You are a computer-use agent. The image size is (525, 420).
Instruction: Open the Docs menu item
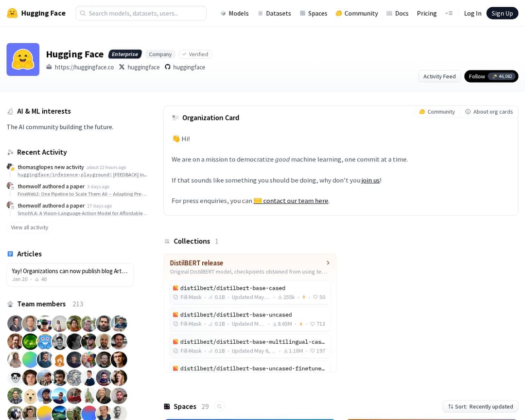397,14
